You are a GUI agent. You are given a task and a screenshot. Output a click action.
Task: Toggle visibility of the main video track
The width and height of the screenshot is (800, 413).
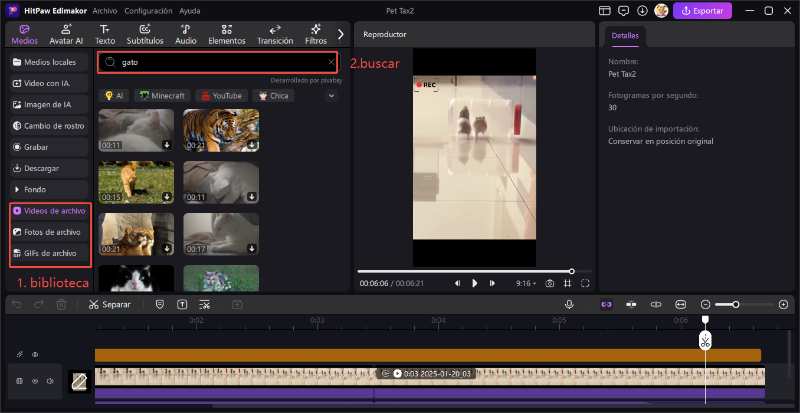pos(35,381)
